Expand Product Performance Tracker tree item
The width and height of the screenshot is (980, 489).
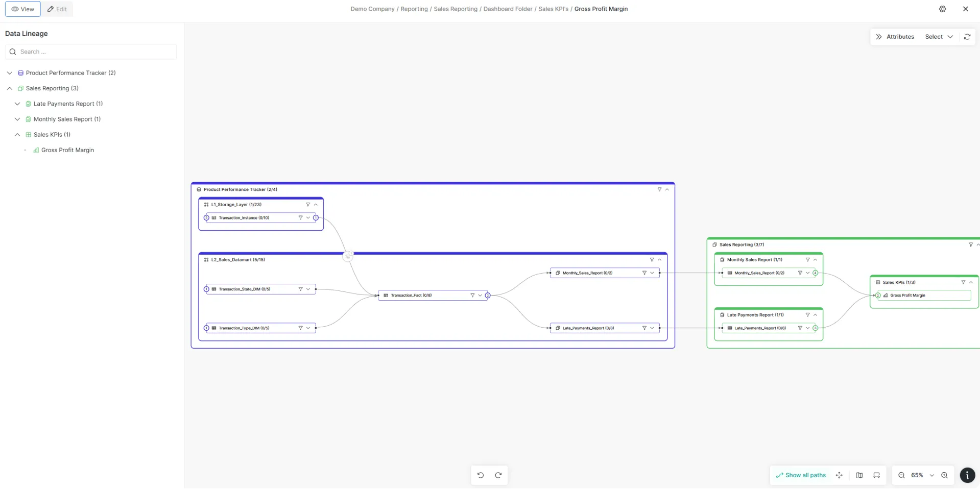10,73
